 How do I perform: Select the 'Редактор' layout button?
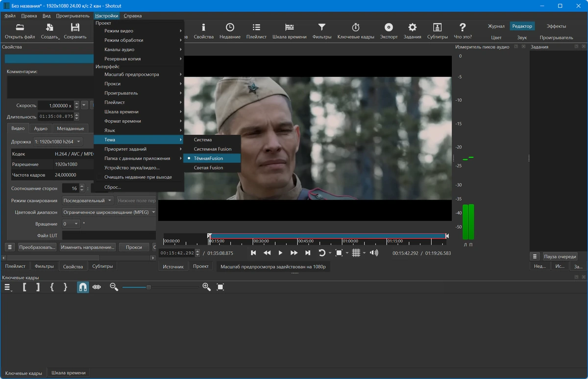[522, 26]
